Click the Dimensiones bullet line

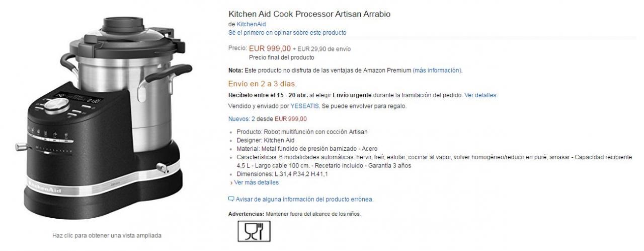[x=282, y=174]
